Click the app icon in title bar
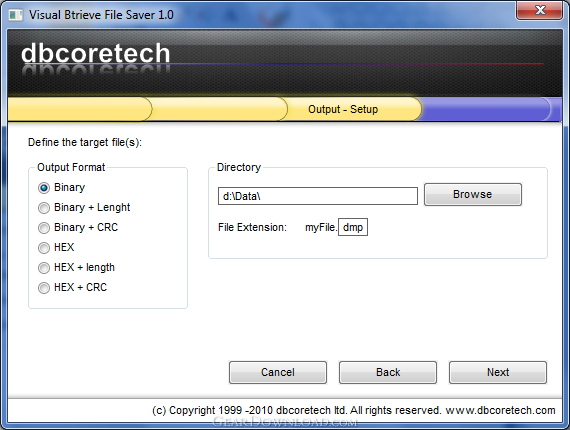This screenshot has width=570, height=430. pyautogui.click(x=15, y=15)
